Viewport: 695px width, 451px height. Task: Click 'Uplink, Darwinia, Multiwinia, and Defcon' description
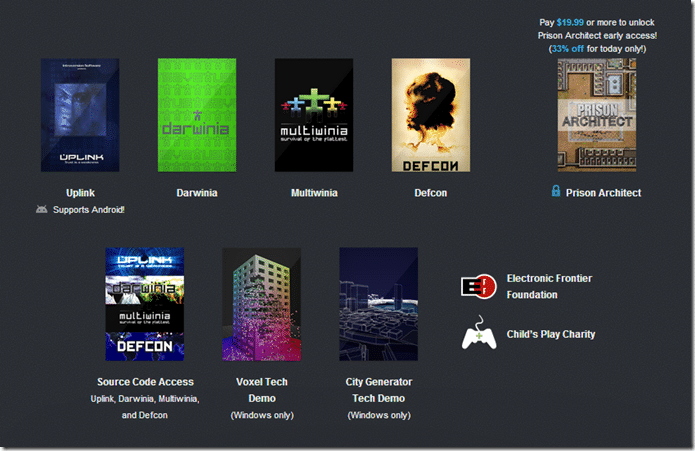145,407
